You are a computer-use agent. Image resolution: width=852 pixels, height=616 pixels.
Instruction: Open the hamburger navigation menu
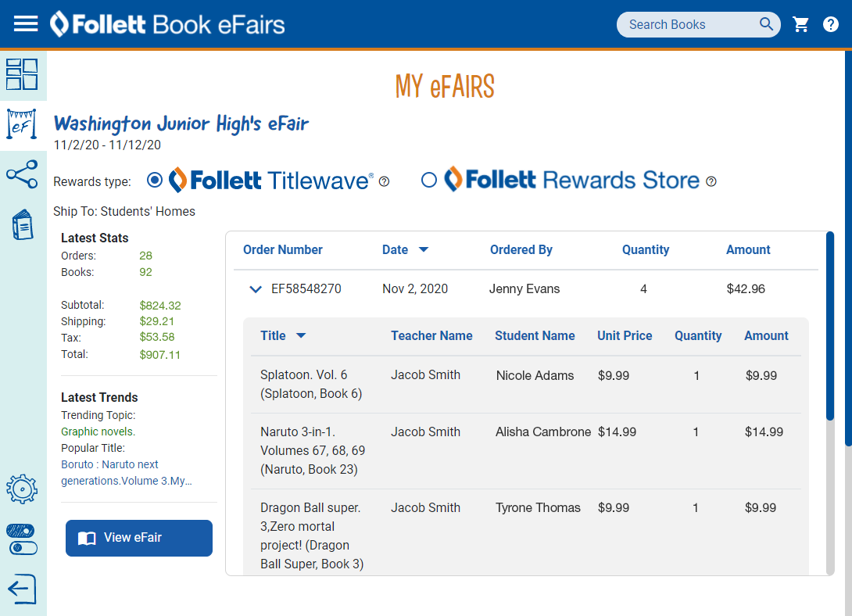click(25, 23)
